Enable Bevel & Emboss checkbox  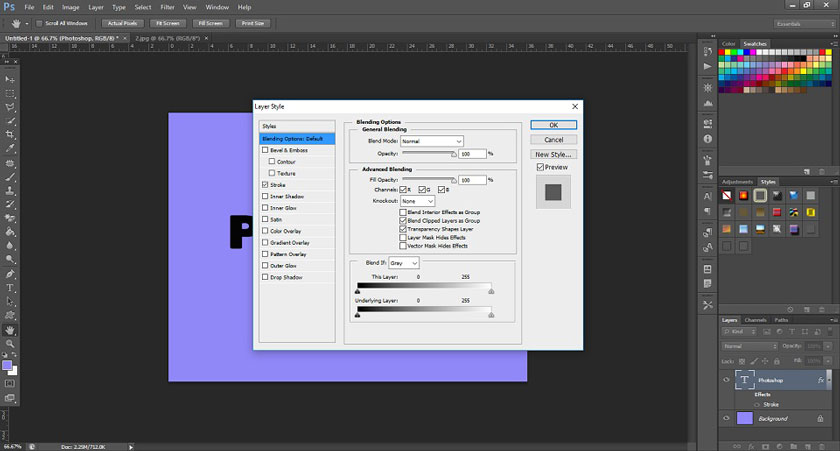coord(265,150)
